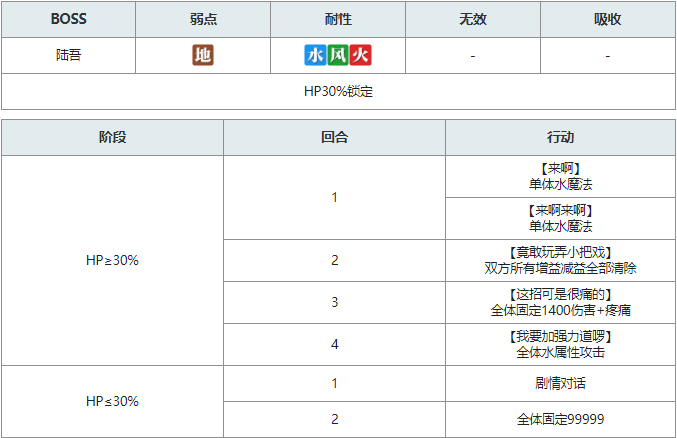The width and height of the screenshot is (677, 438).
Task: Click the HP≤30% phase cell
Action: pos(112,401)
